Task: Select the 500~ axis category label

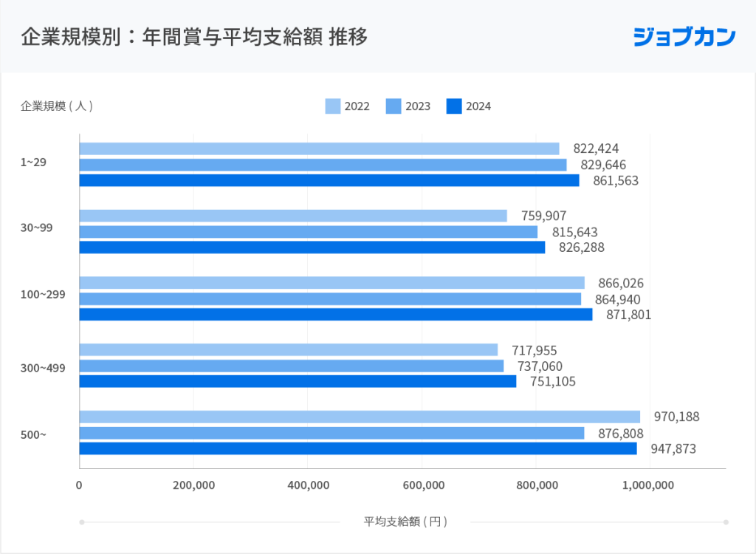Action: [33, 435]
